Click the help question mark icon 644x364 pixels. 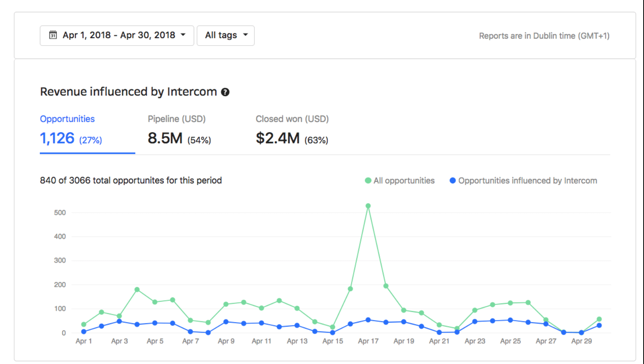click(x=225, y=92)
